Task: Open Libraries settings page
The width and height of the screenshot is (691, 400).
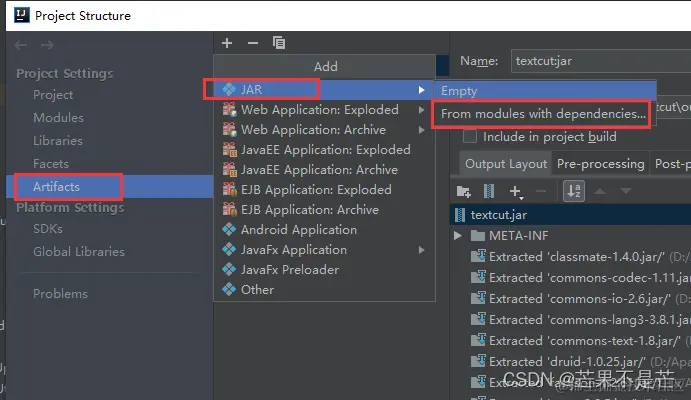Action: point(58,141)
